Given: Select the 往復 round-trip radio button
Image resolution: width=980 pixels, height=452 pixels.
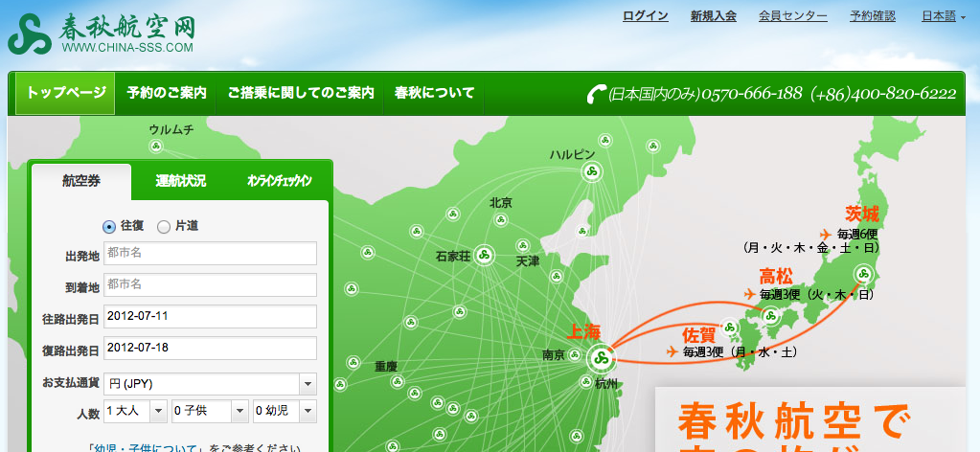Looking at the screenshot, I should [x=109, y=227].
